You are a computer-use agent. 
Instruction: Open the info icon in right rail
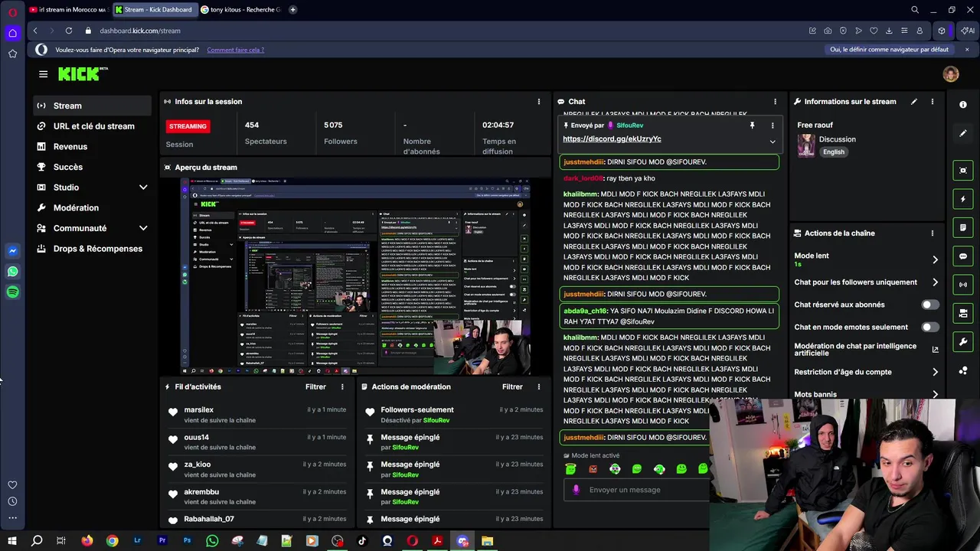pos(963,104)
